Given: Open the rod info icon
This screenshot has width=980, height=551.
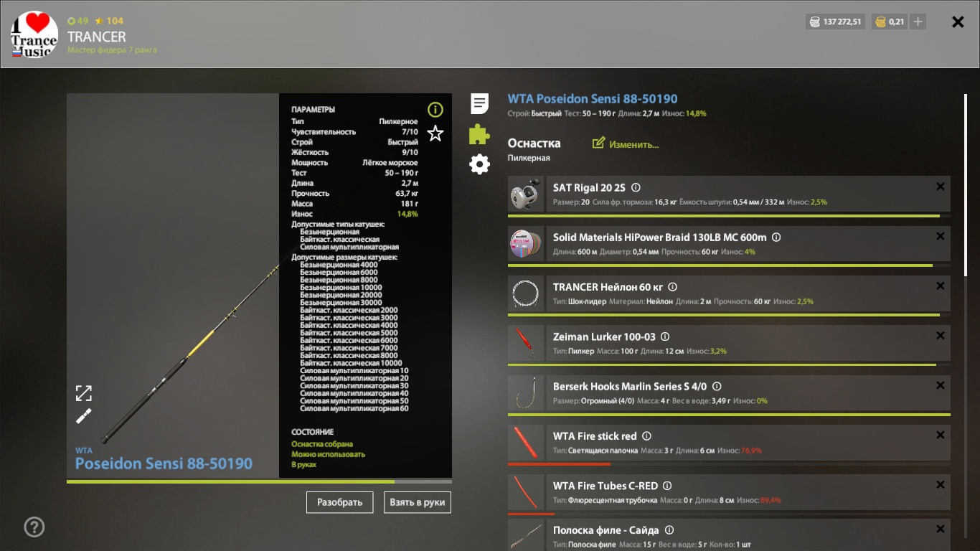Looking at the screenshot, I should tap(435, 110).
